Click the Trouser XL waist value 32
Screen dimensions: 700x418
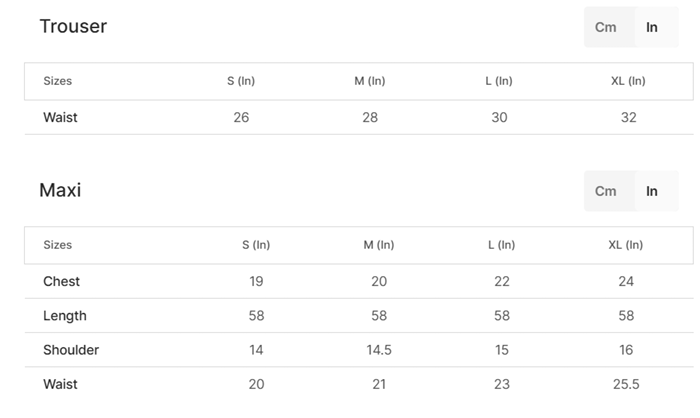[628, 117]
